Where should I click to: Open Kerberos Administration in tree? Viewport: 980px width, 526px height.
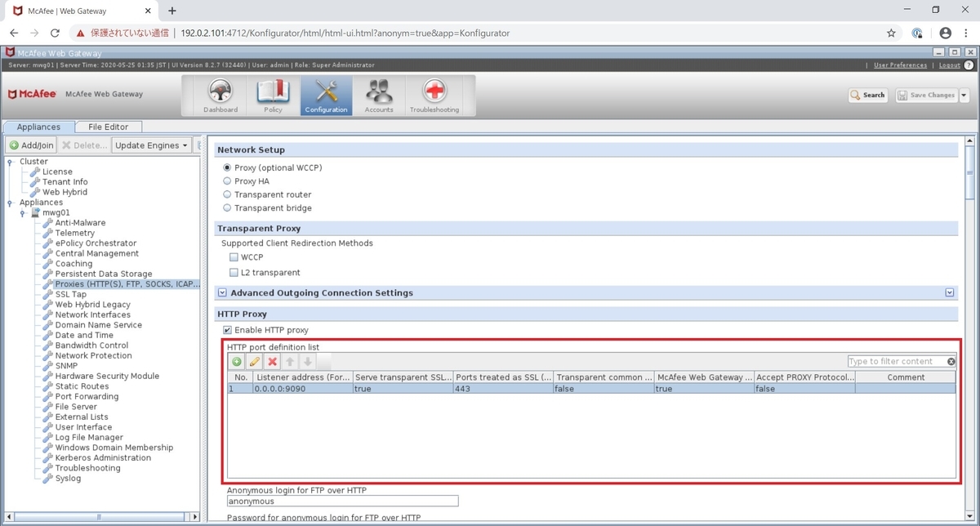pos(103,458)
